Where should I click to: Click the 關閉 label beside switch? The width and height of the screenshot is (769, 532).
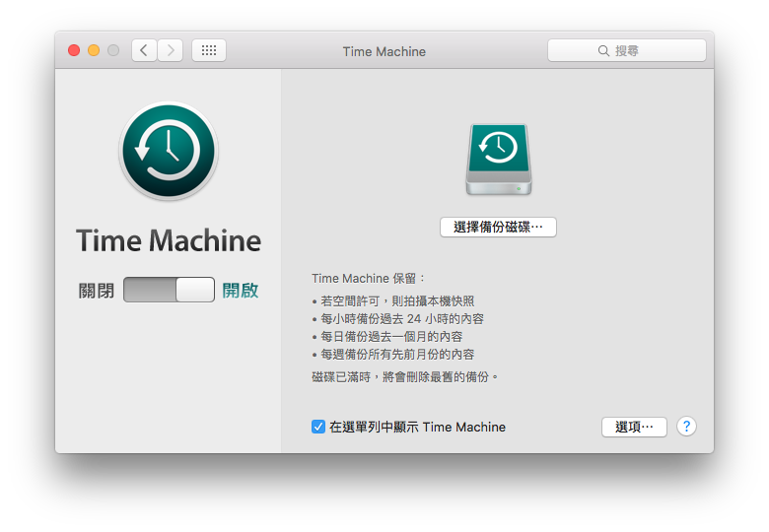pyautogui.click(x=97, y=291)
